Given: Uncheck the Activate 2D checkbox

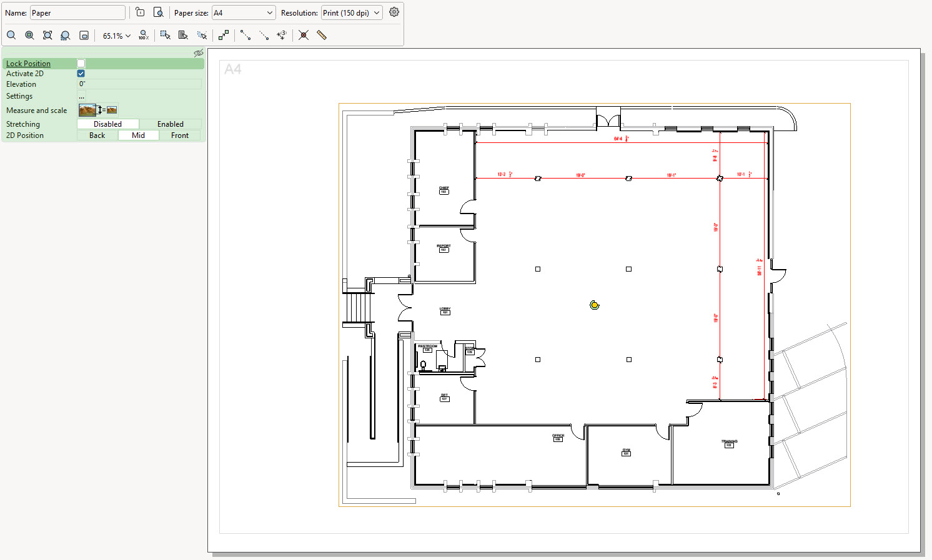Looking at the screenshot, I should (81, 73).
